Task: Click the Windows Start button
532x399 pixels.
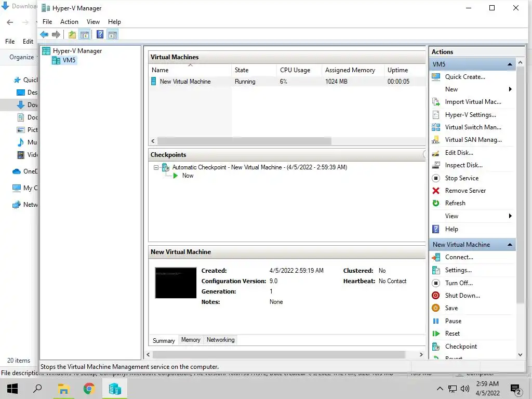Action: pyautogui.click(x=12, y=389)
